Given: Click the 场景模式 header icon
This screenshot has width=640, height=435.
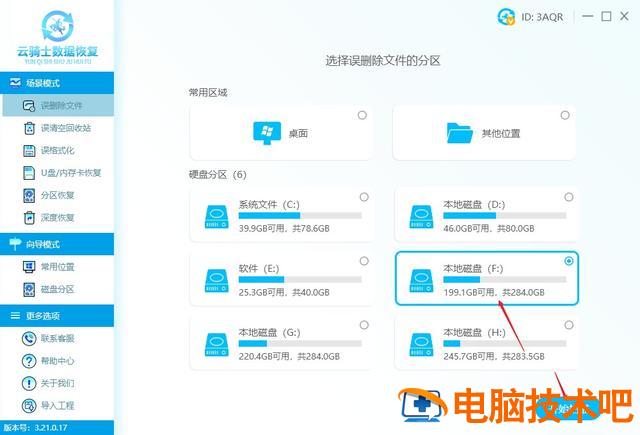Looking at the screenshot, I should click(15, 83).
